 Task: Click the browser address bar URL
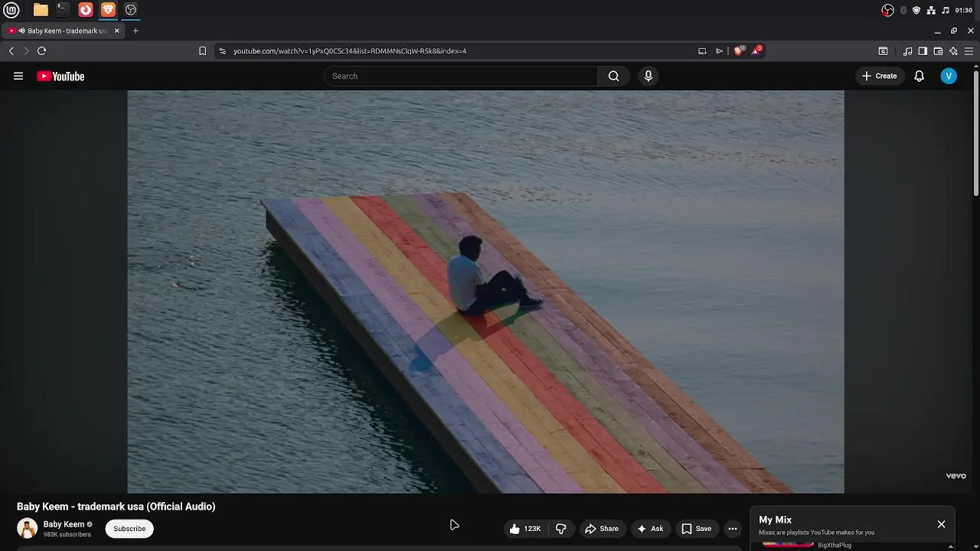[350, 51]
